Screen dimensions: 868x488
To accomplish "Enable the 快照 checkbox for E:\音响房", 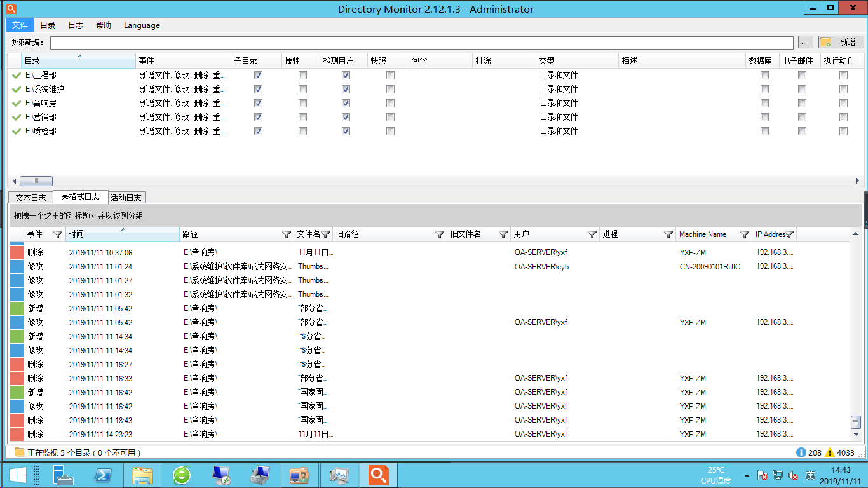I will coord(390,103).
